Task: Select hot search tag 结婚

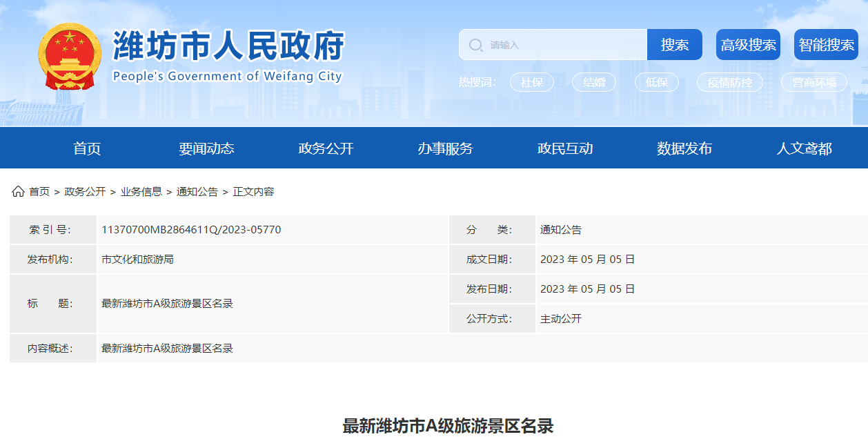Action: [593, 82]
